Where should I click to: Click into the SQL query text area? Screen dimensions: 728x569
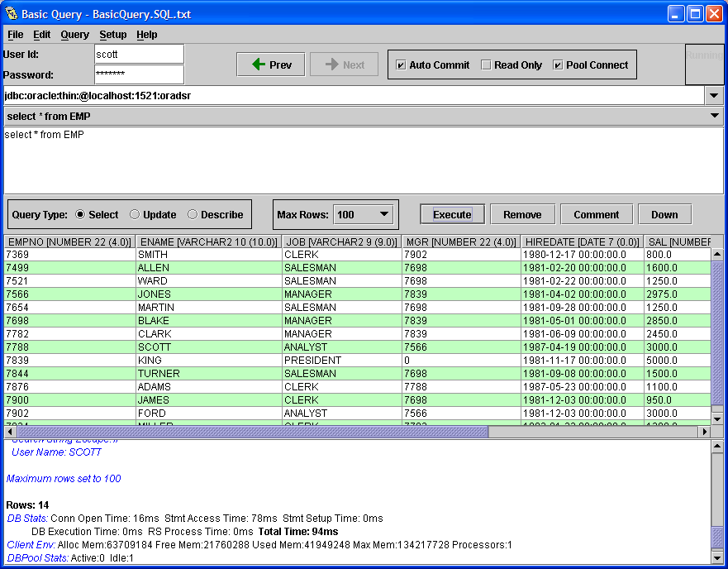[364, 160]
